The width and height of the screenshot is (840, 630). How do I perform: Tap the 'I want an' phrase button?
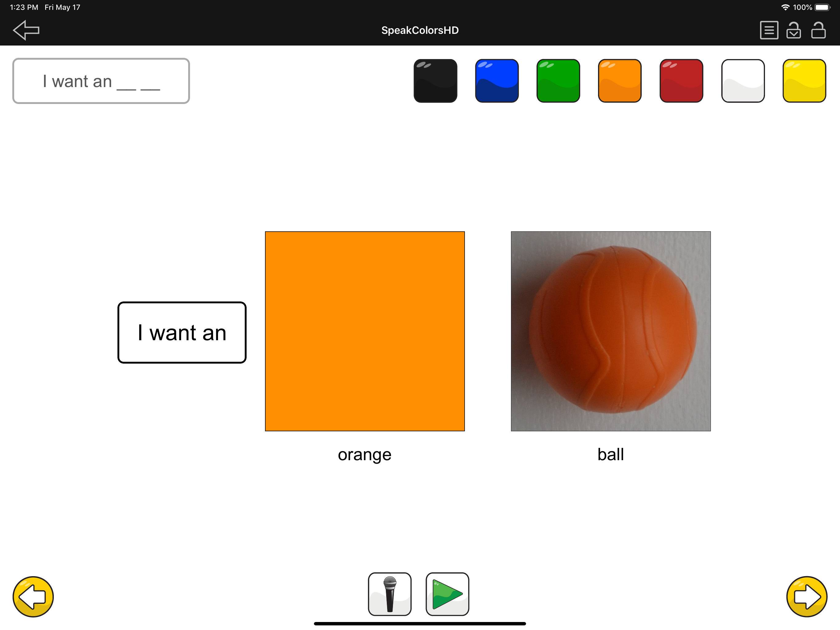pyautogui.click(x=182, y=333)
